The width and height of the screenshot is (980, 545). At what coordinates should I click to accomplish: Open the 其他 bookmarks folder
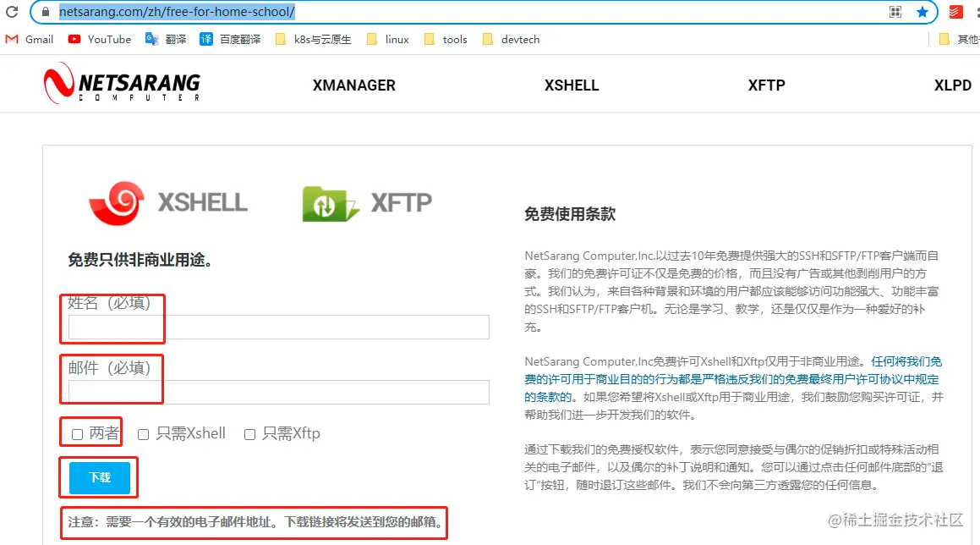[960, 40]
